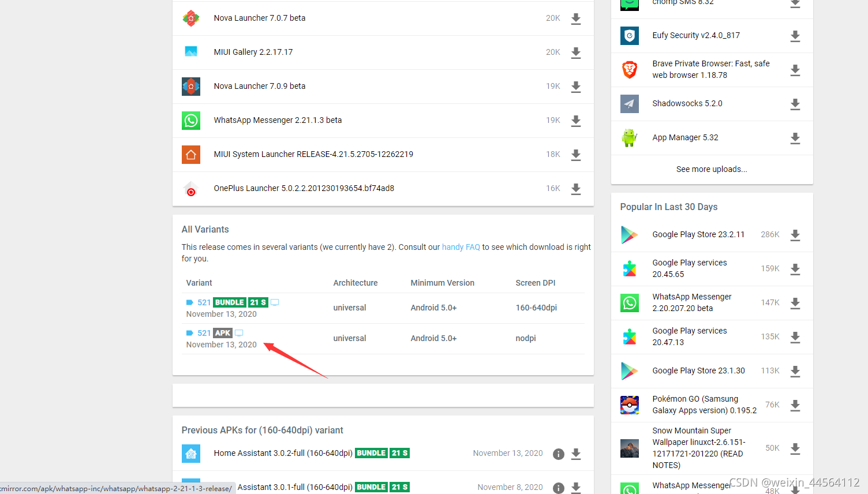
Task: Open Google Play Store 23.2.11 title
Action: 698,234
